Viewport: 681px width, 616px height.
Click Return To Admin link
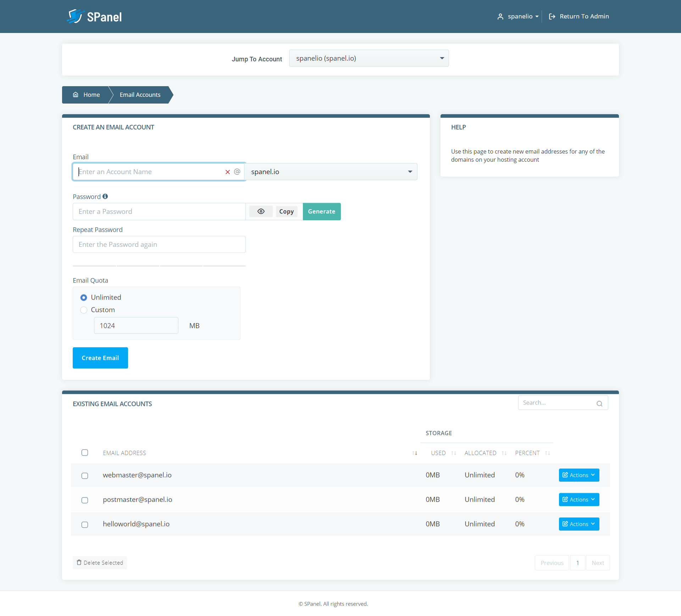point(579,17)
